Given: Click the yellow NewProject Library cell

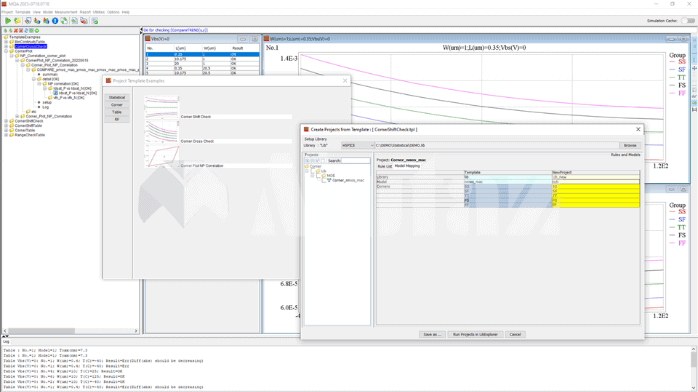Looking at the screenshot, I should [x=596, y=177].
